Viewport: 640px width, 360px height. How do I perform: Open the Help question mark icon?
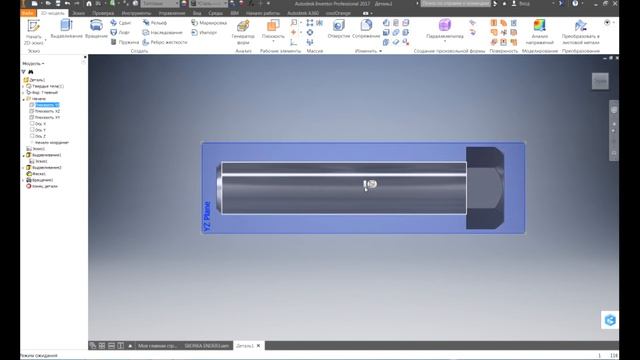click(575, 3)
